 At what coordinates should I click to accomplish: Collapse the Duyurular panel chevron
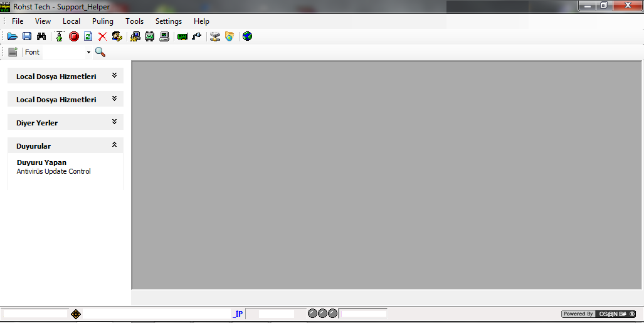(115, 145)
